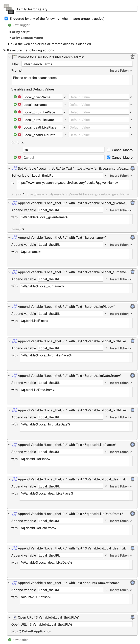Viewport: 140px width, 644px height.
Task: Open gear menu for Append "&q.deathLikeDate.from=" action
Action: coord(133,513)
